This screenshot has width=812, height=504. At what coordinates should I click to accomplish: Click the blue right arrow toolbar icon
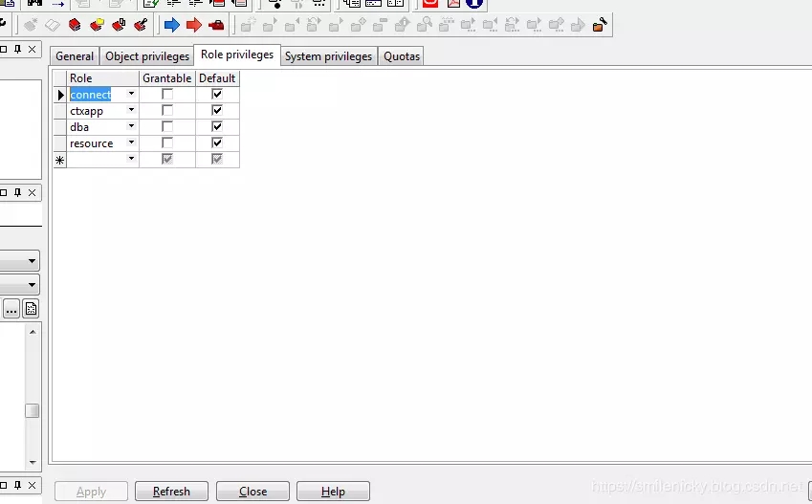(x=172, y=25)
